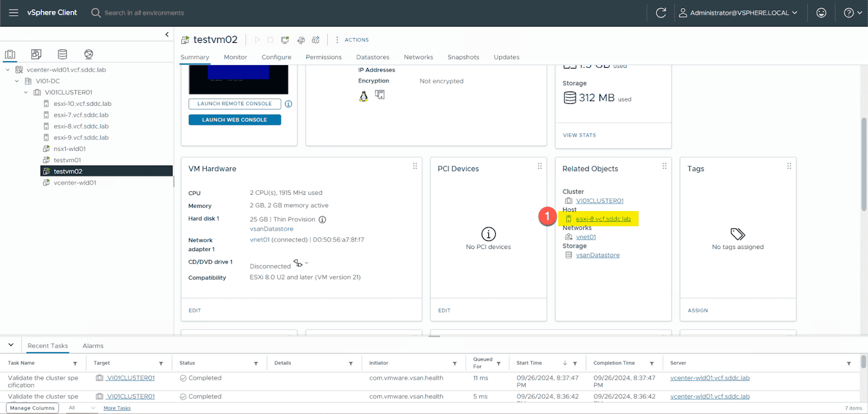This screenshot has height=414, width=868.
Task: Open the hamburger navigation menu
Action: click(14, 12)
